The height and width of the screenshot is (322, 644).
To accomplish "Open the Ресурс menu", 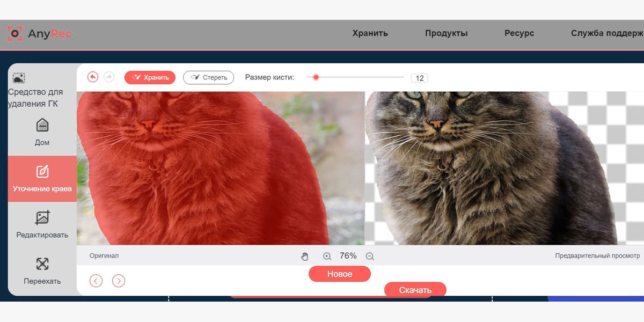I will pyautogui.click(x=519, y=33).
